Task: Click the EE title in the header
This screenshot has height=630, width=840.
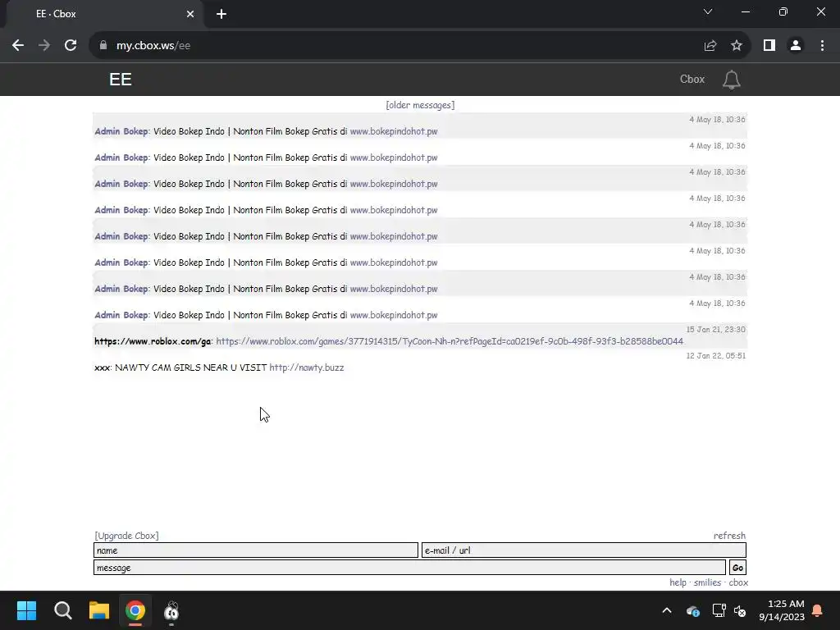Action: click(121, 80)
